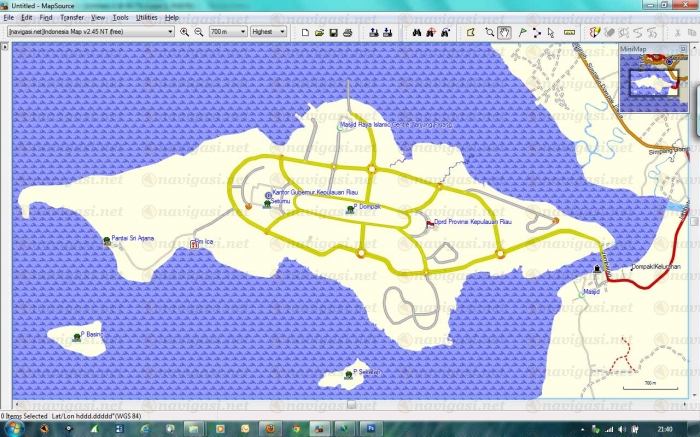Open the Highest detail level dropdown
Image resolution: width=700 pixels, height=437 pixels.
coord(283,32)
